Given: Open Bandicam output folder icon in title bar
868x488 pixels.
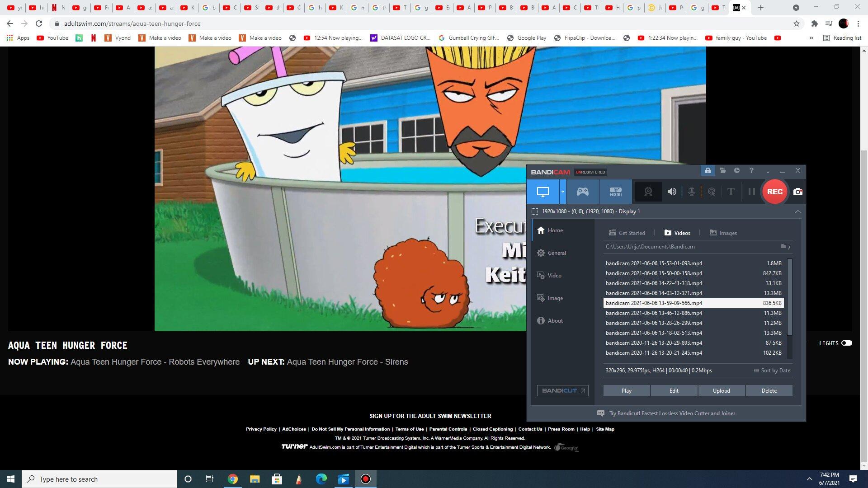Looking at the screenshot, I should (x=722, y=171).
